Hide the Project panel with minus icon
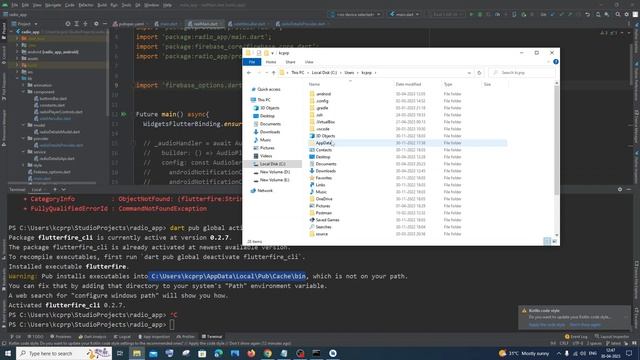640x360 pixels. coord(105,24)
